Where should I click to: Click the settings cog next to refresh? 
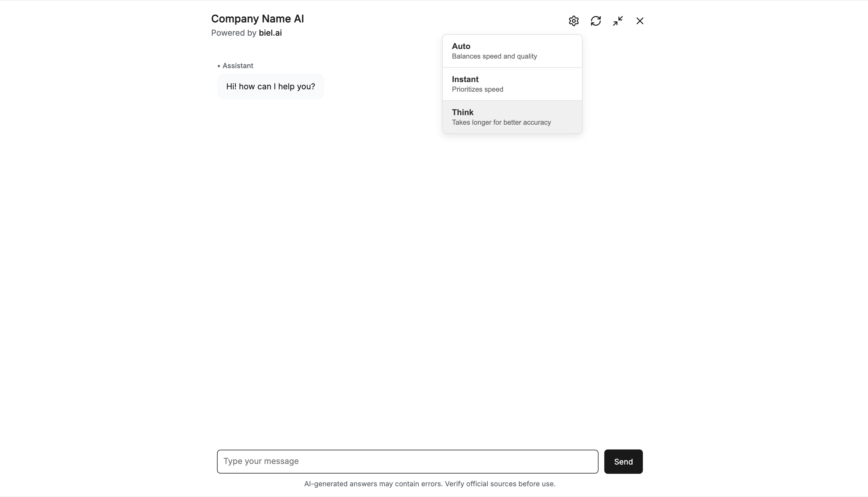pyautogui.click(x=573, y=21)
